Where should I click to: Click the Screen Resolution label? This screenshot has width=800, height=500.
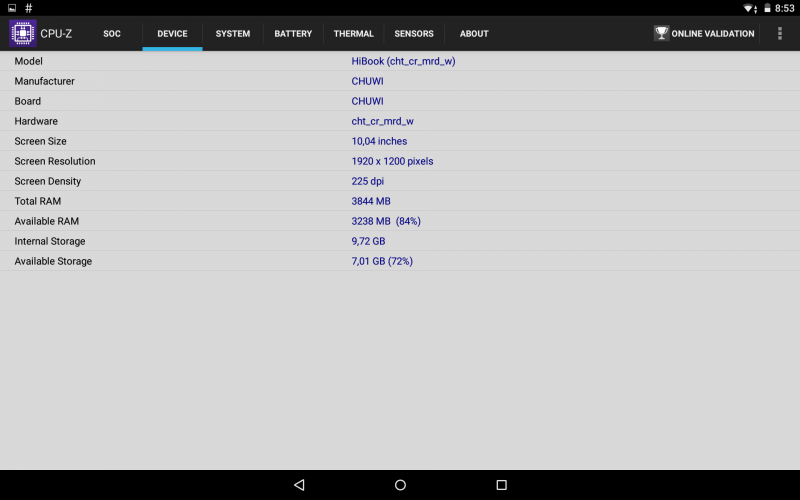(55, 161)
